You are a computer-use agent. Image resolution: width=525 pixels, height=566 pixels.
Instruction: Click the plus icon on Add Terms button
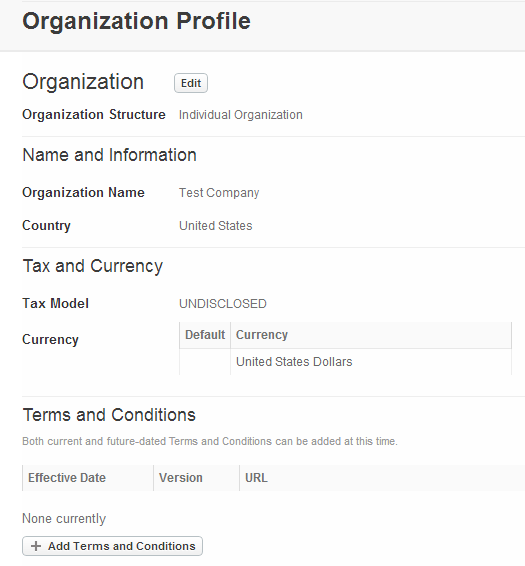tap(36, 546)
